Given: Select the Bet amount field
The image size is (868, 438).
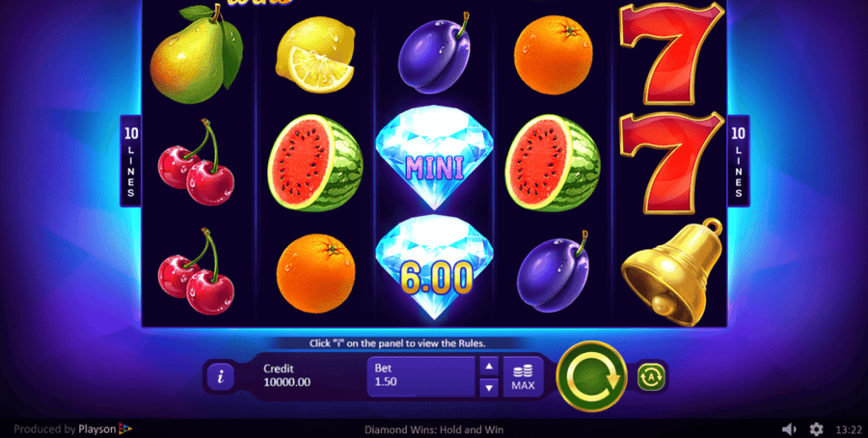Looking at the screenshot, I should (x=420, y=377).
